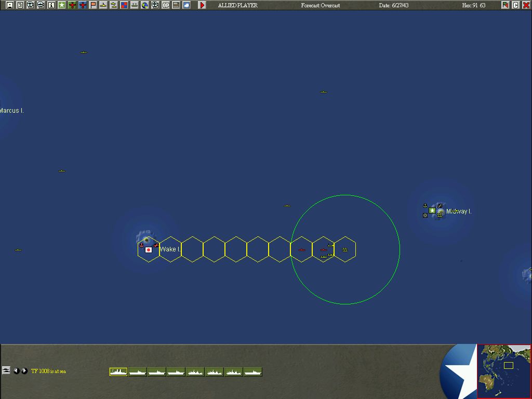The width and height of the screenshot is (532, 399).
Task: Select the seventh ship silhouette in TF list
Action: click(x=233, y=372)
